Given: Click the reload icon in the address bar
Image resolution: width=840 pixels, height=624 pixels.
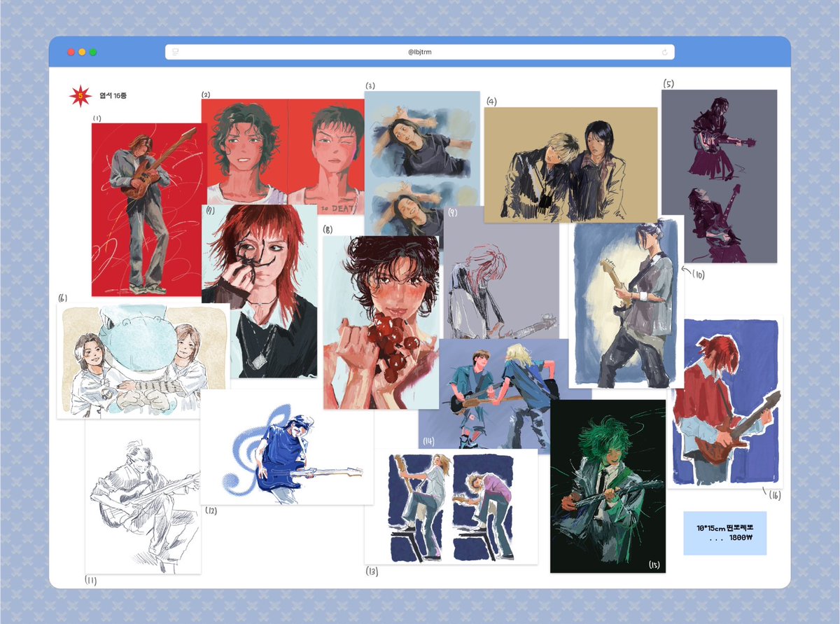Looking at the screenshot, I should 664,52.
